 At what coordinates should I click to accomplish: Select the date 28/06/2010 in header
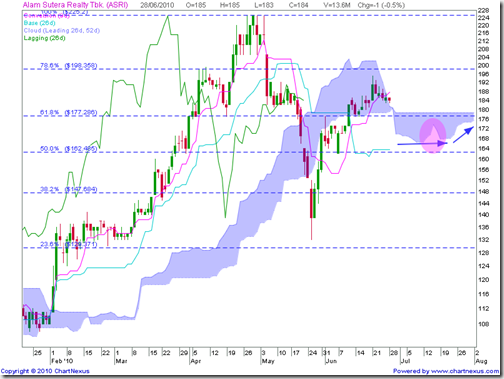[158, 5]
